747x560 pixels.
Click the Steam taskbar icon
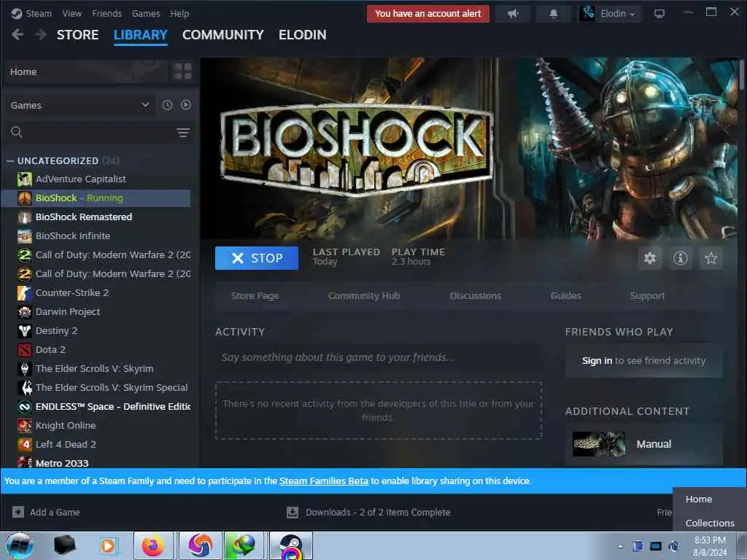click(x=291, y=546)
